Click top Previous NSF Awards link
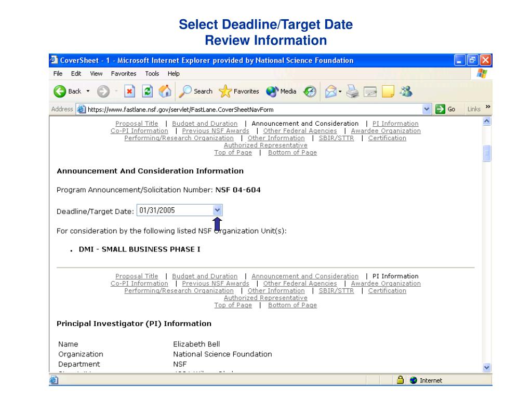The width and height of the screenshot is (532, 399). 216,130
